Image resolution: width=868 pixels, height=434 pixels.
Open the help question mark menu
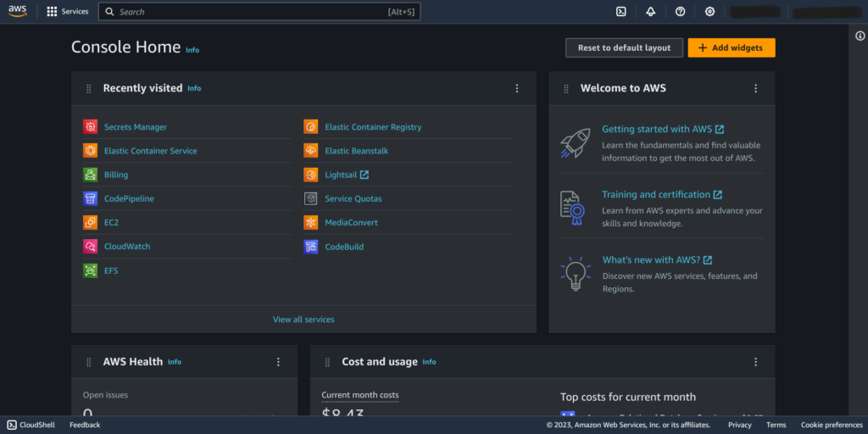tap(681, 12)
